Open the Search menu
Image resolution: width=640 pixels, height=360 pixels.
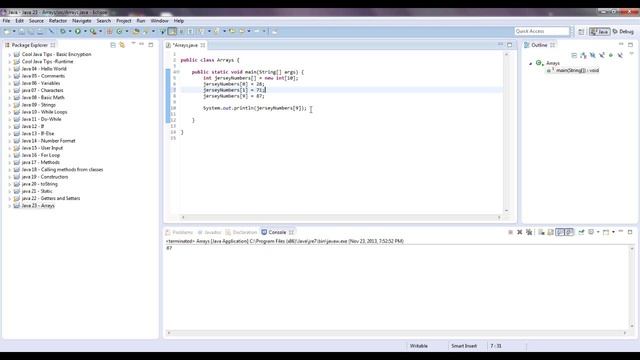click(103, 20)
